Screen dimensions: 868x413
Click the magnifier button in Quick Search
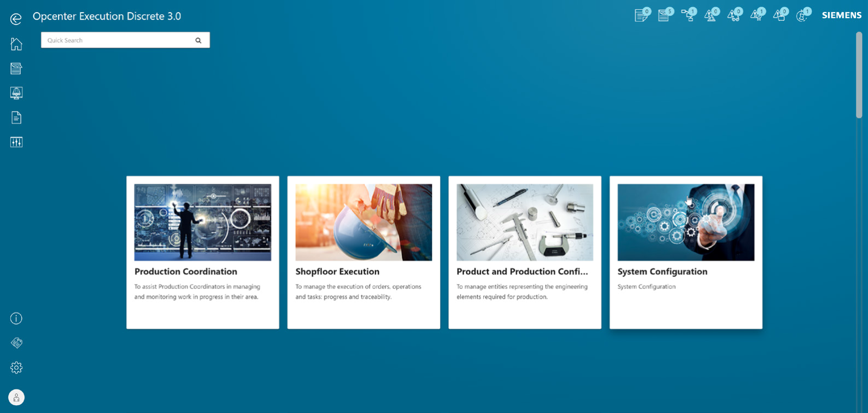tap(198, 40)
